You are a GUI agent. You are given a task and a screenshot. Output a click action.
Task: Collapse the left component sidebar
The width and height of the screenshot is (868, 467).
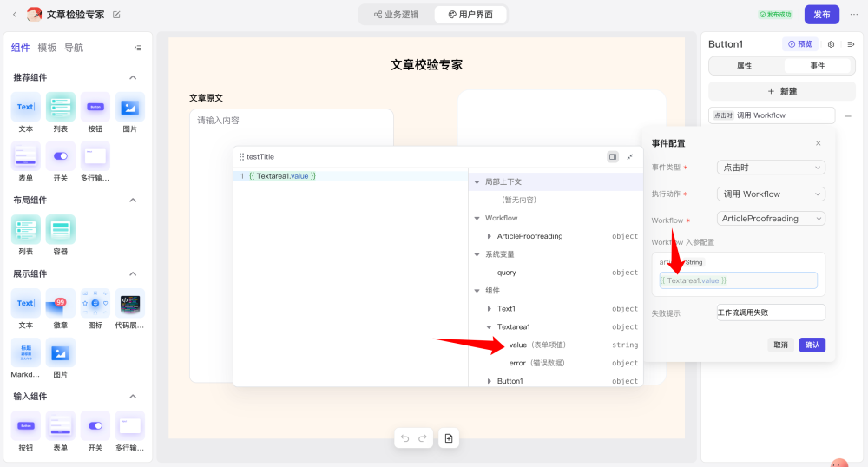click(137, 48)
